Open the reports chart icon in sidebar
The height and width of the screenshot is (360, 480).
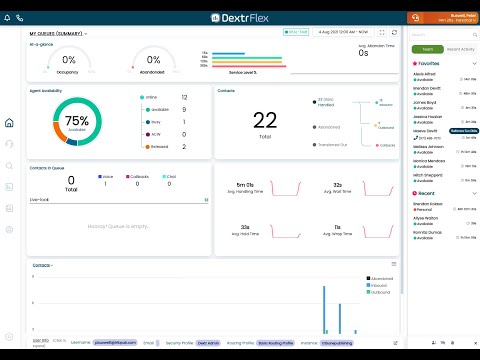click(9, 187)
